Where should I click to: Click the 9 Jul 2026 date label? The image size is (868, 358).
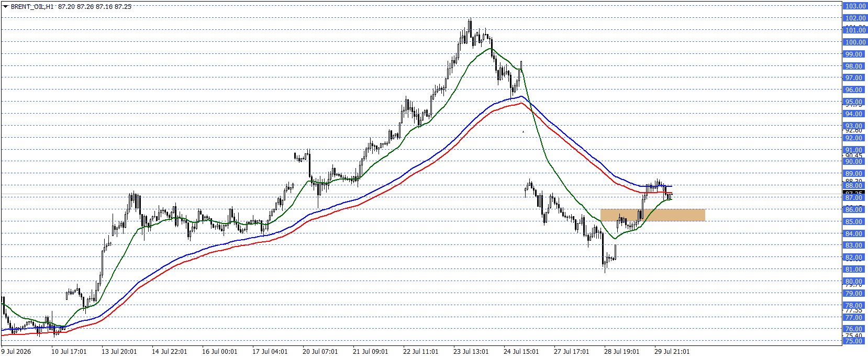tap(16, 352)
